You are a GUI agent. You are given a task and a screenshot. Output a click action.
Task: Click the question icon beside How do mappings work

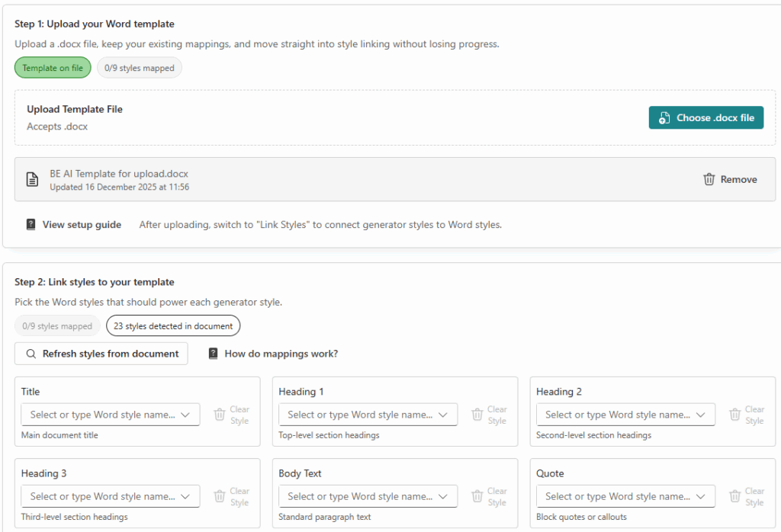(x=214, y=354)
